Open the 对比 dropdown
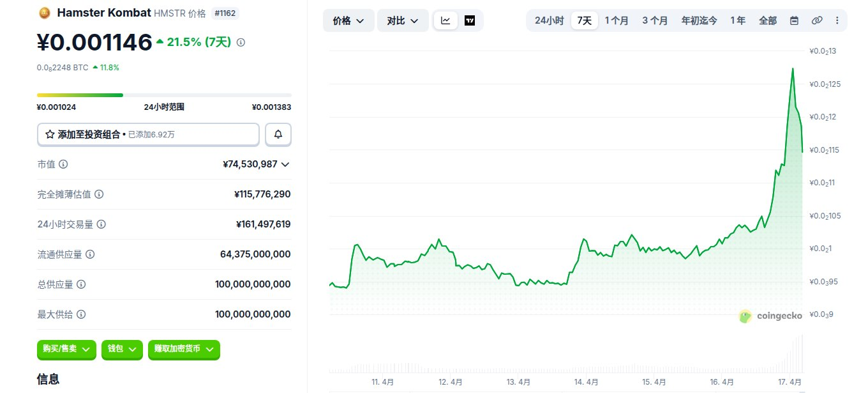 (x=403, y=20)
